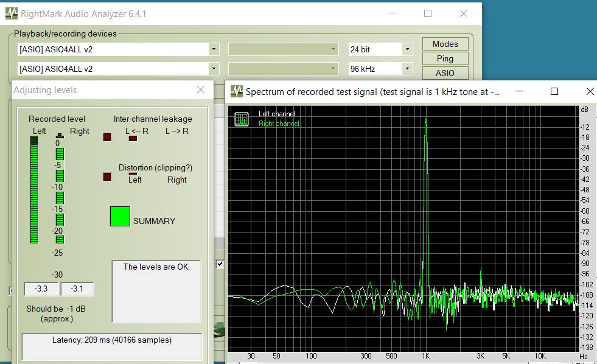This screenshot has width=597, height=364.
Task: Click the 10K frequency axis label
Action: (540, 356)
